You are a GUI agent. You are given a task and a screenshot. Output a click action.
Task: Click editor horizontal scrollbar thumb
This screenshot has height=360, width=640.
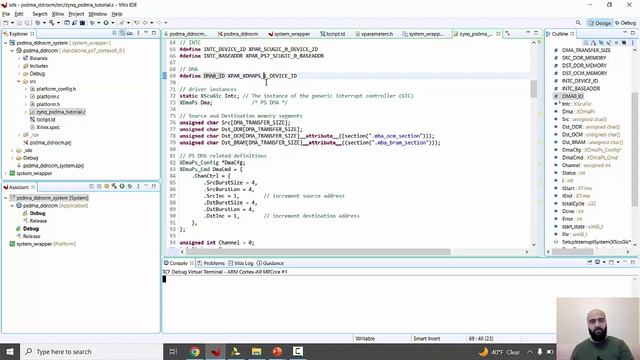click(318, 252)
